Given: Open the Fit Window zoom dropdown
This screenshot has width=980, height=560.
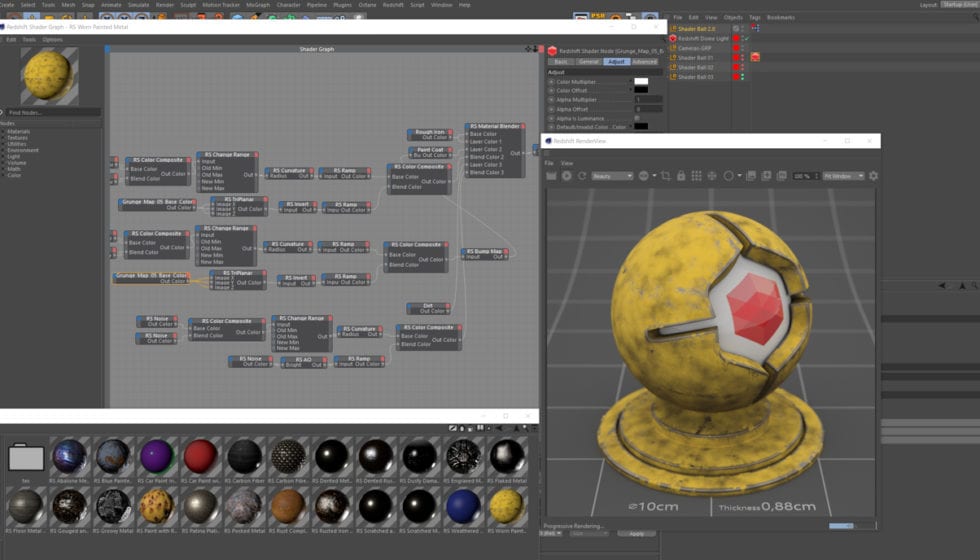Looking at the screenshot, I should coord(843,176).
